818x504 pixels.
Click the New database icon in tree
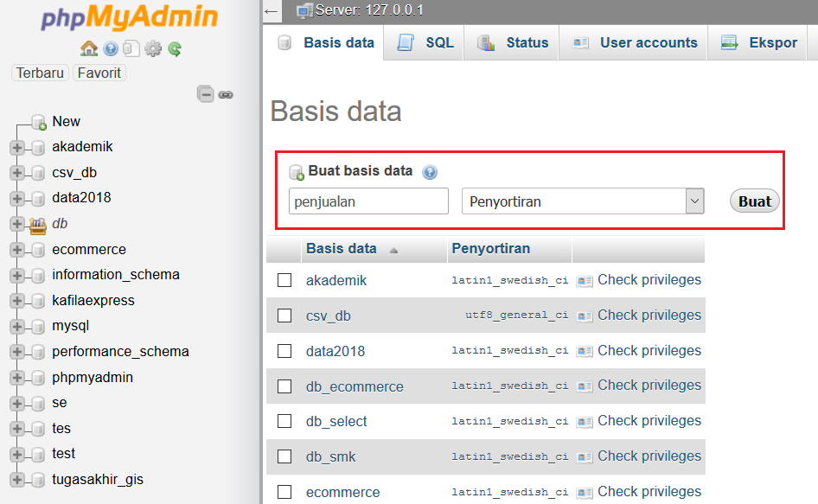coord(39,122)
